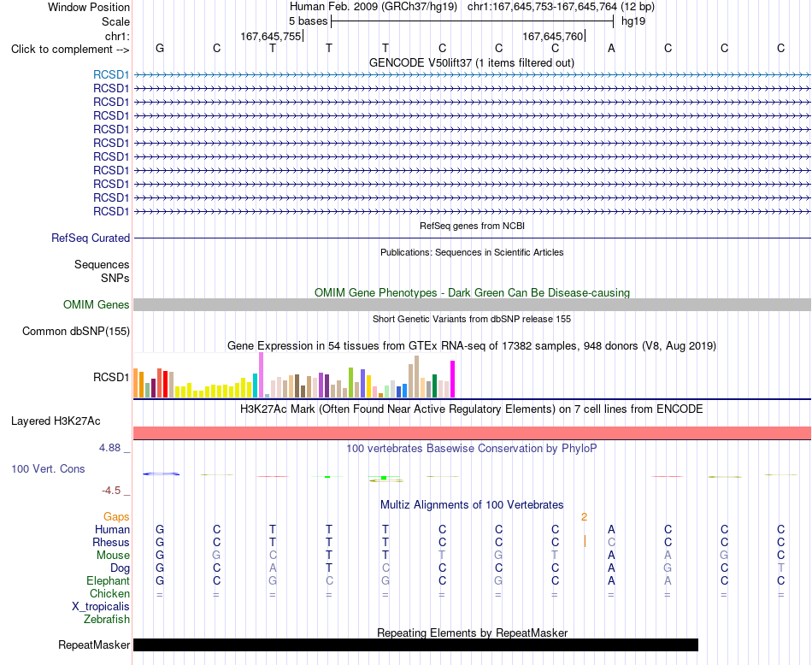Click the black RepeatMasker element bar
The width and height of the screenshot is (812, 665).
tap(416, 644)
